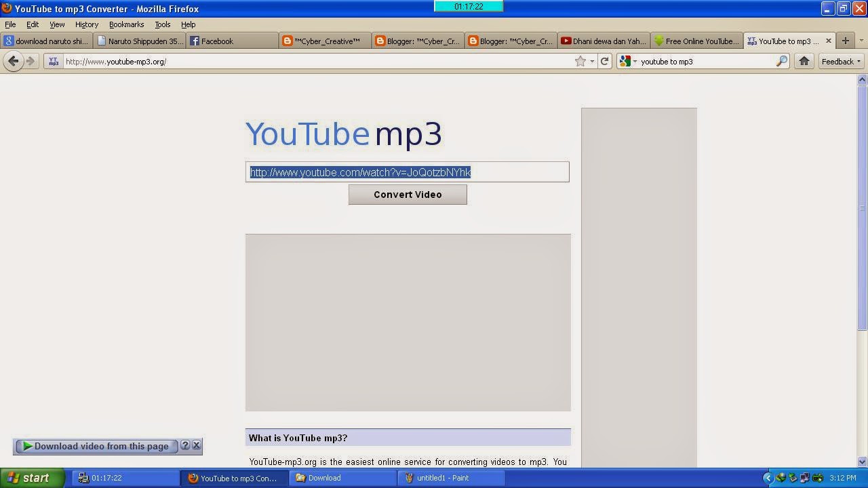This screenshot has width=868, height=488.
Task: Click the vertical scrollbar up arrow
Action: click(863, 79)
